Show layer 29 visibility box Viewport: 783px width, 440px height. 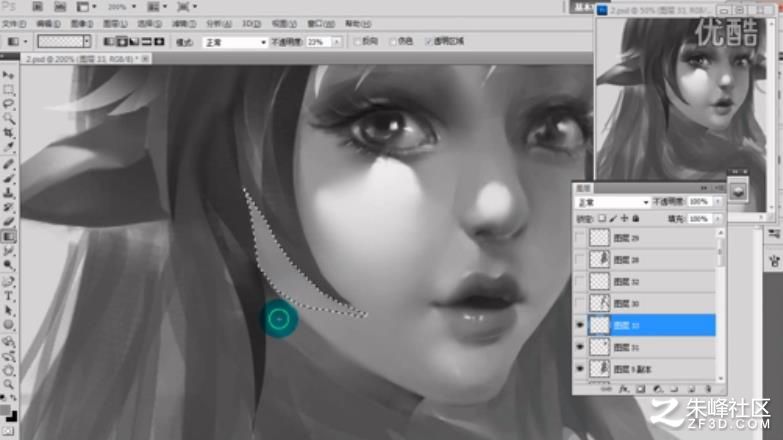[x=580, y=238]
